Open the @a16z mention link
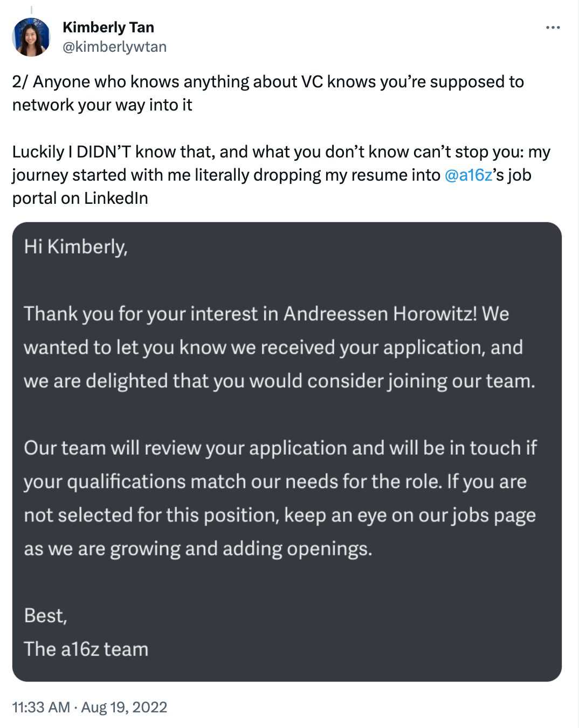The width and height of the screenshot is (579, 728). click(x=468, y=175)
